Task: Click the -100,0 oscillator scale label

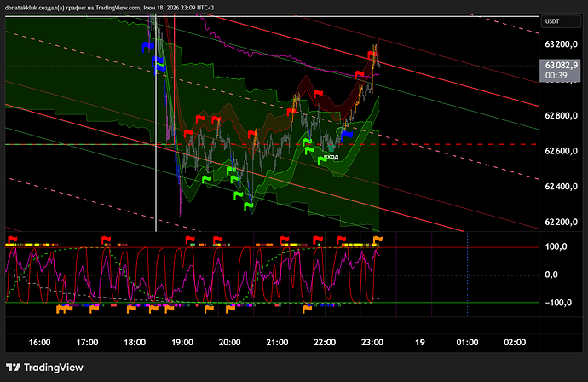Action: pyautogui.click(x=558, y=303)
